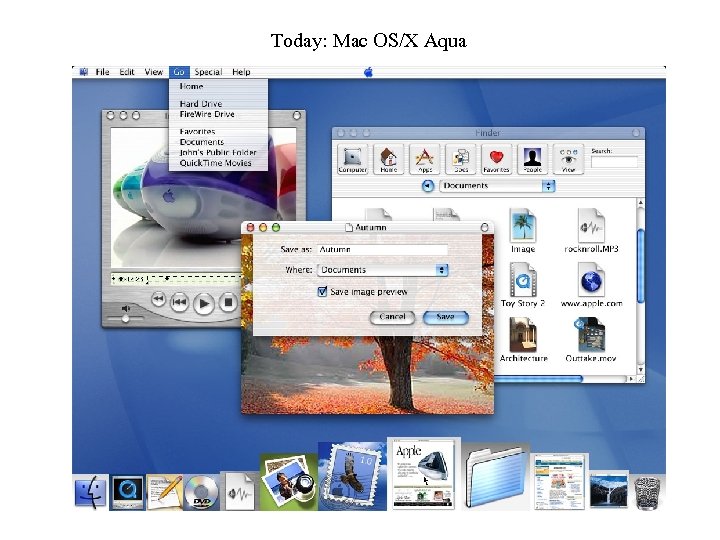Click the Autumn window toolbar pill button

click(484, 227)
